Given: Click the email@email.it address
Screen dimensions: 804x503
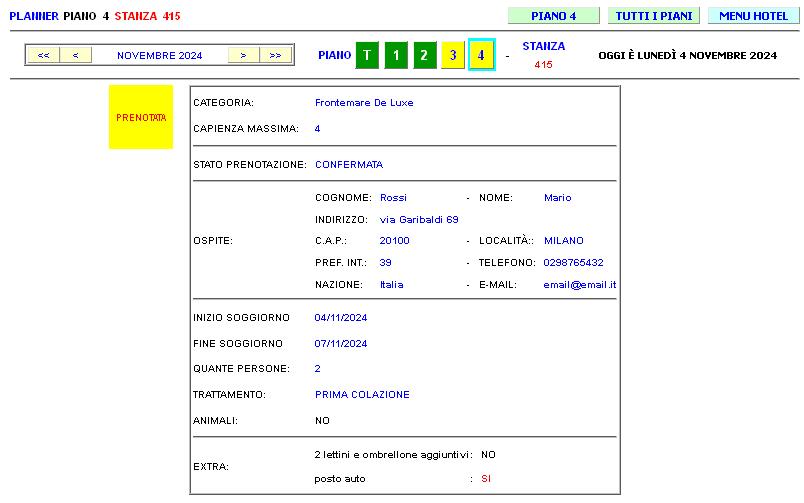Looking at the screenshot, I should tap(580, 285).
